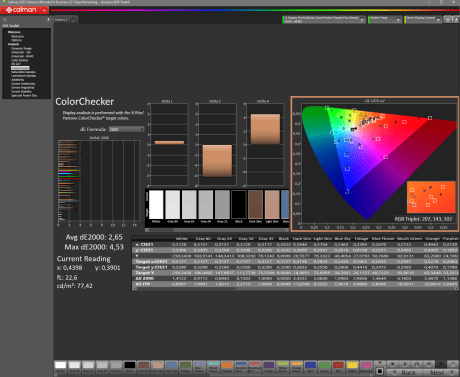Collapse the Welcome group in workflow tree
Screen dimensions: 460x377
click(x=6, y=32)
